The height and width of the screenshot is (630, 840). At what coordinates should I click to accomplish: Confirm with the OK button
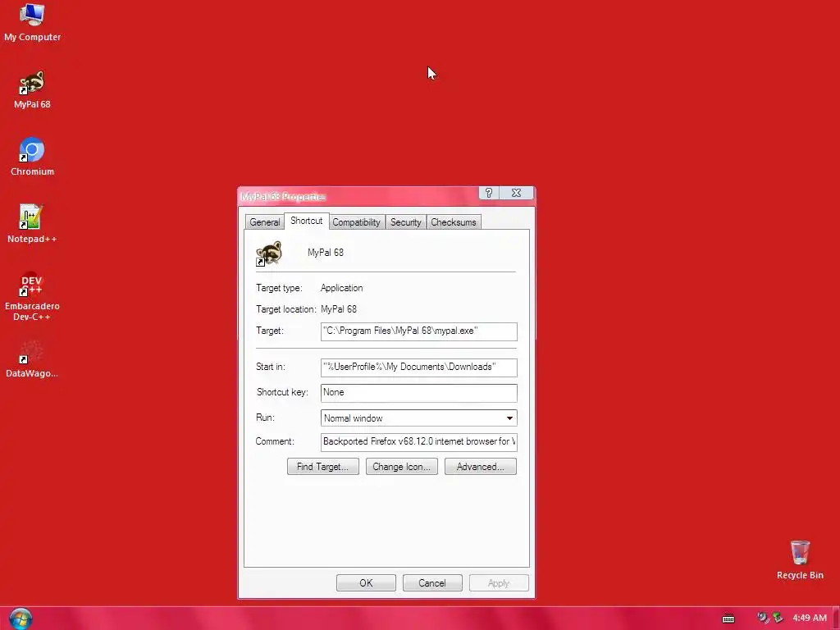click(x=366, y=583)
